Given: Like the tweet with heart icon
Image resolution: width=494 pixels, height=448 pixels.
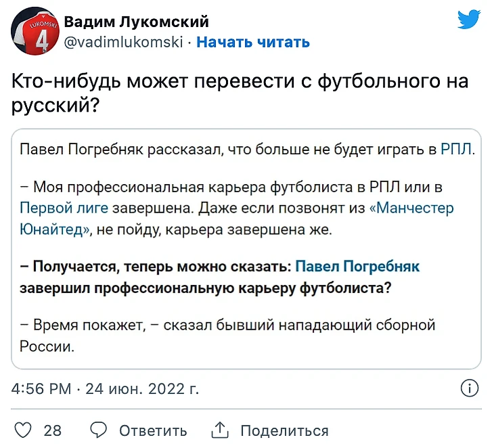Looking at the screenshot, I should point(23,430).
